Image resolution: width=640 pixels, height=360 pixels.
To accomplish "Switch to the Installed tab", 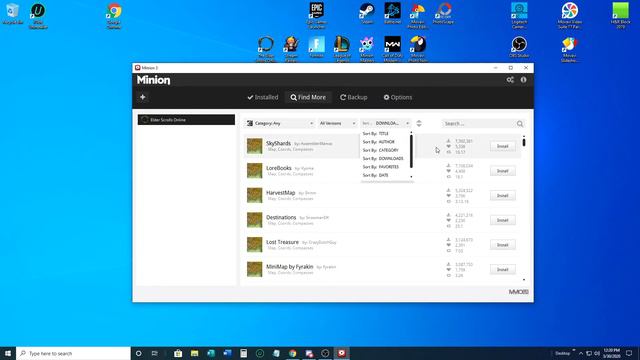I will pyautogui.click(x=262, y=97).
